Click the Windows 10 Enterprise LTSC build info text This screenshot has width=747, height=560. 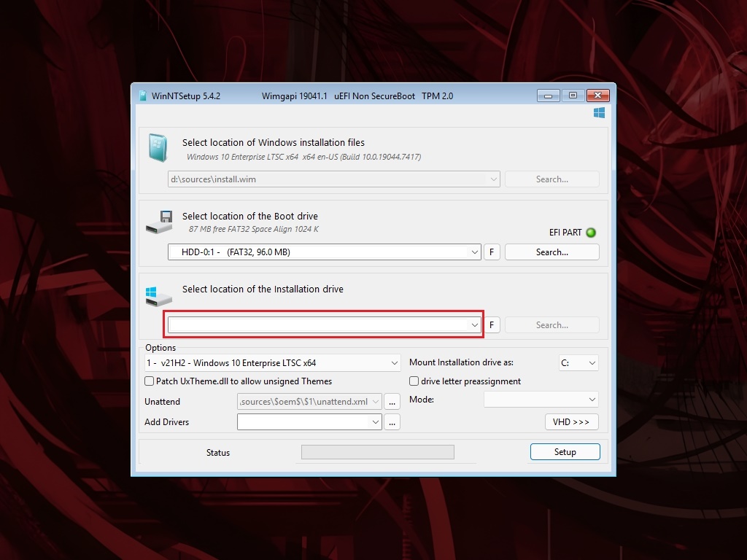click(303, 157)
